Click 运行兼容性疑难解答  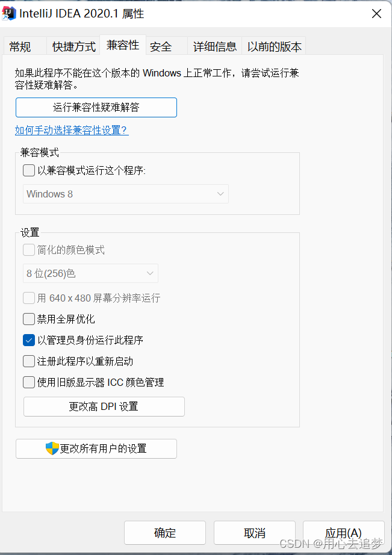pos(96,107)
